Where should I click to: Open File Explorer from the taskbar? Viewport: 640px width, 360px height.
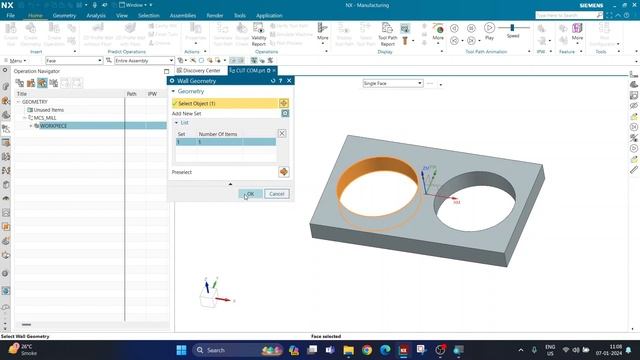[x=349, y=350]
